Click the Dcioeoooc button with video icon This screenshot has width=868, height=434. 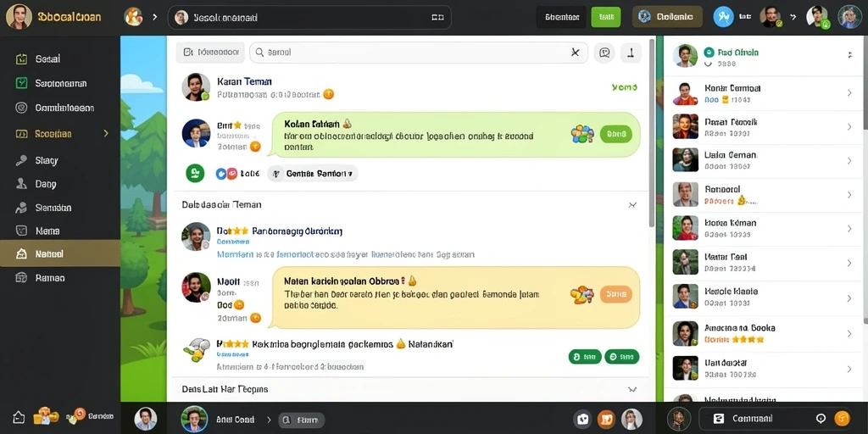pos(210,52)
